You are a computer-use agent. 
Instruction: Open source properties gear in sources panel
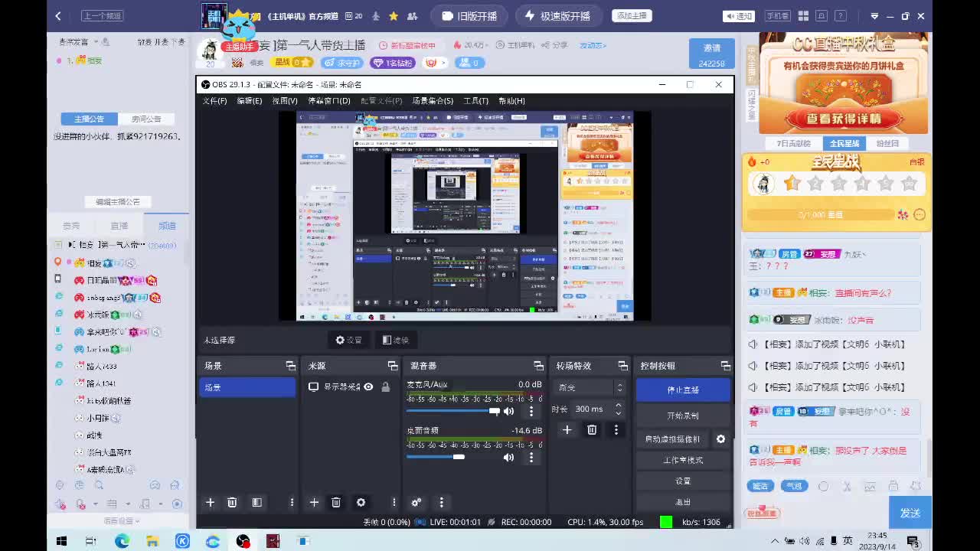[x=361, y=503]
